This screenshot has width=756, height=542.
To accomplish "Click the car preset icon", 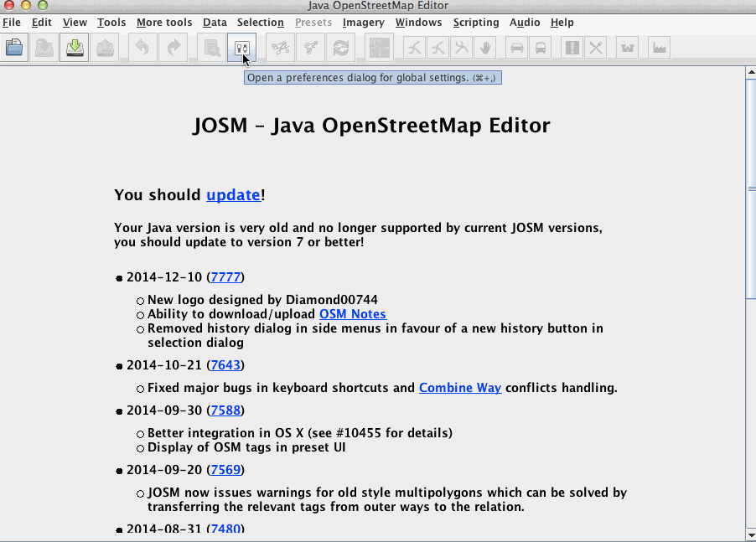I will (x=517, y=48).
